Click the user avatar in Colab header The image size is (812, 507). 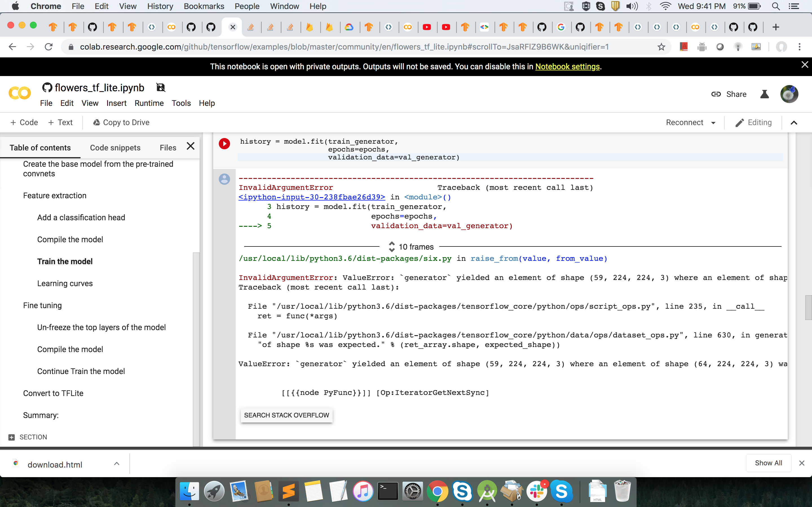(x=789, y=94)
